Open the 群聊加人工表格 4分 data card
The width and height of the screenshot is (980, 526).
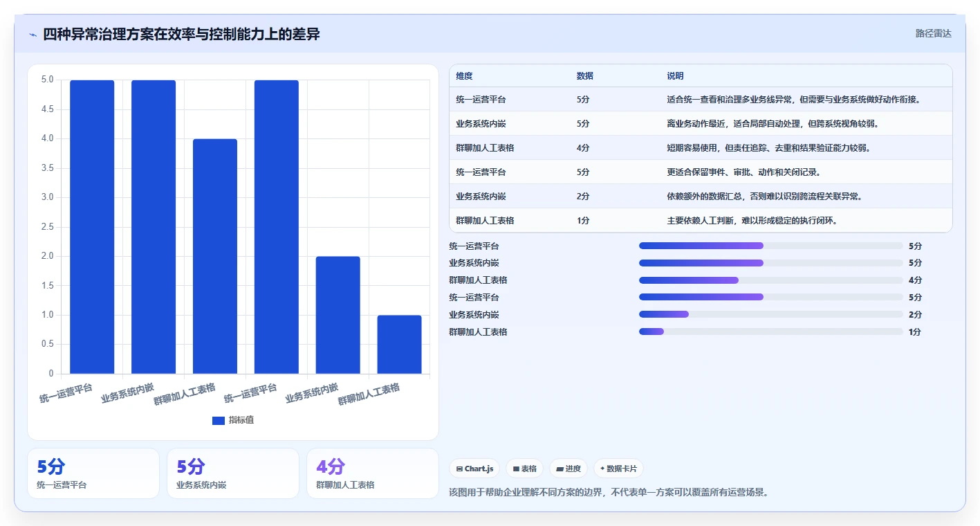click(373, 473)
